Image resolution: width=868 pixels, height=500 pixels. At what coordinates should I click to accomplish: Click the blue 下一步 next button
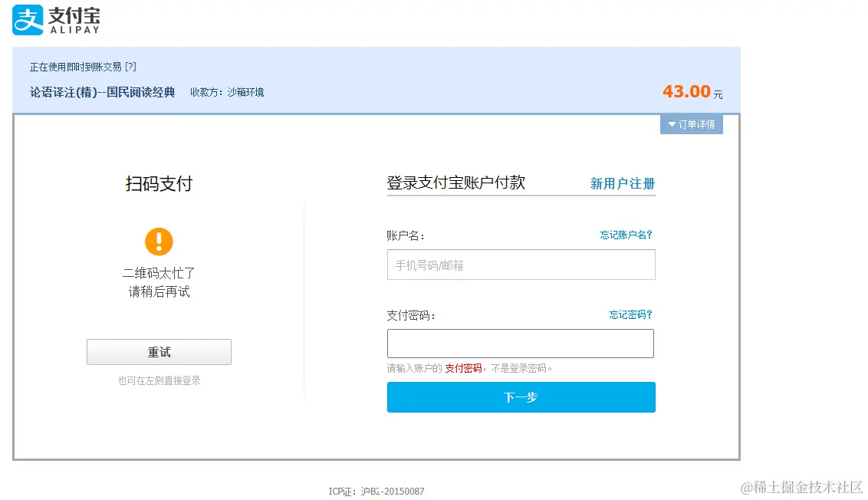(521, 397)
